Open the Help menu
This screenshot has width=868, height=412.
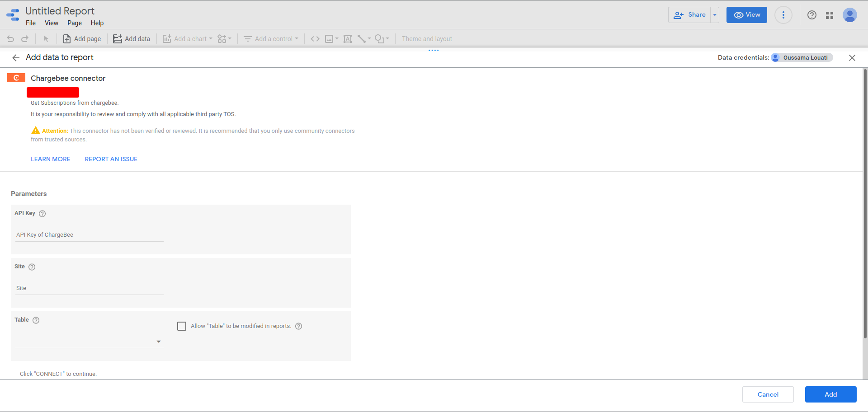pyautogui.click(x=97, y=23)
